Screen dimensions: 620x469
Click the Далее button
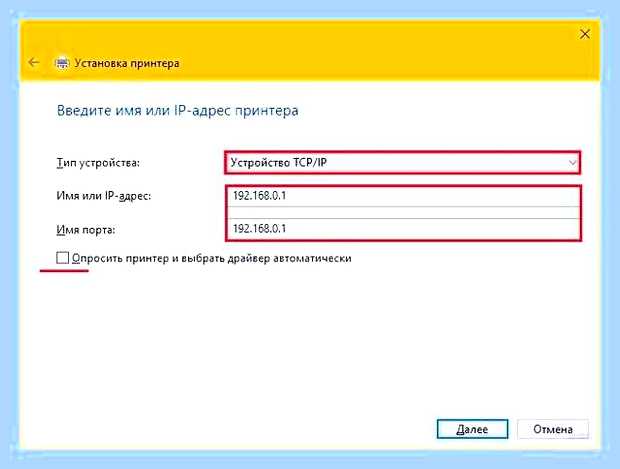[472, 429]
